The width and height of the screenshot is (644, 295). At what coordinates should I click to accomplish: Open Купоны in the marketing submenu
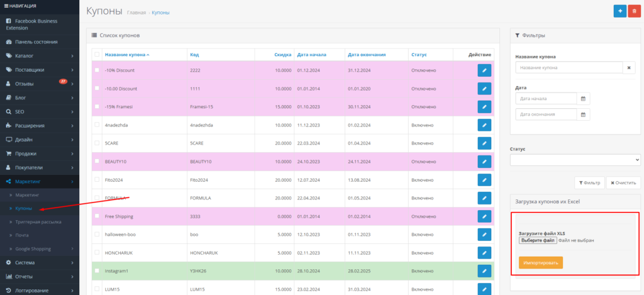coord(23,209)
